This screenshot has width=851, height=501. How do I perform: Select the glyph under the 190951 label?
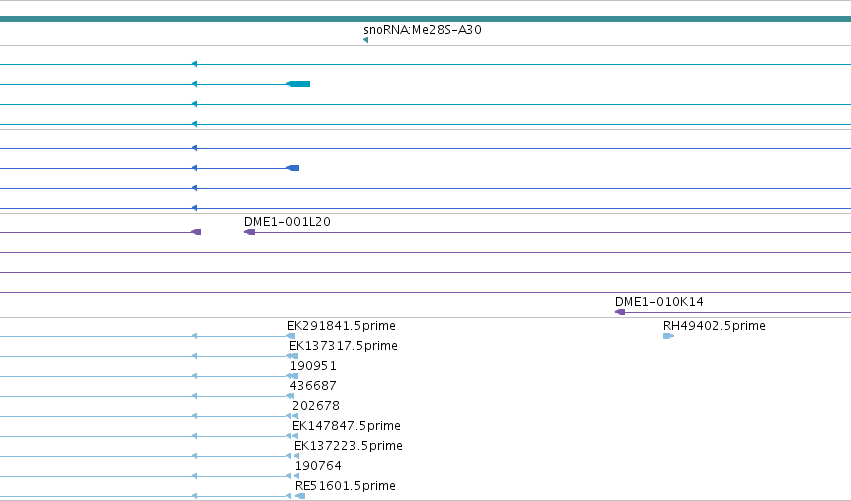292,376
